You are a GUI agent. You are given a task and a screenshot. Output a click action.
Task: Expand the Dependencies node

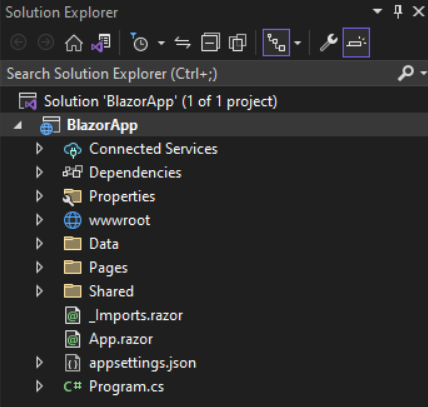39,172
